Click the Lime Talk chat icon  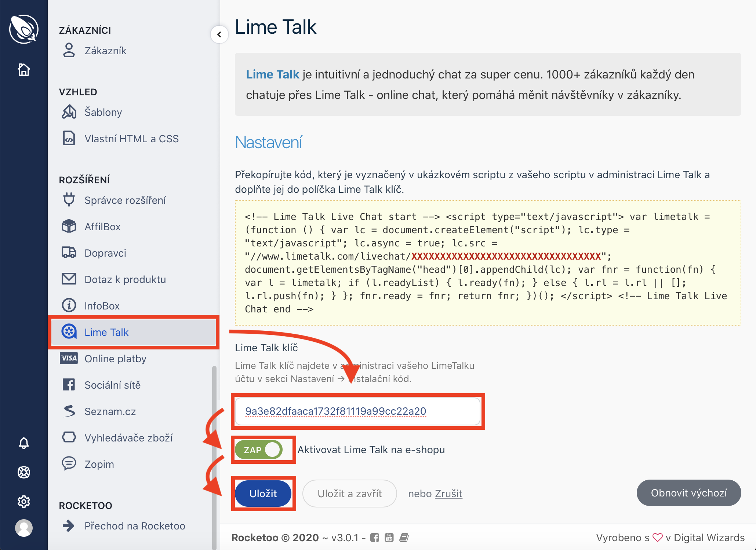click(69, 332)
